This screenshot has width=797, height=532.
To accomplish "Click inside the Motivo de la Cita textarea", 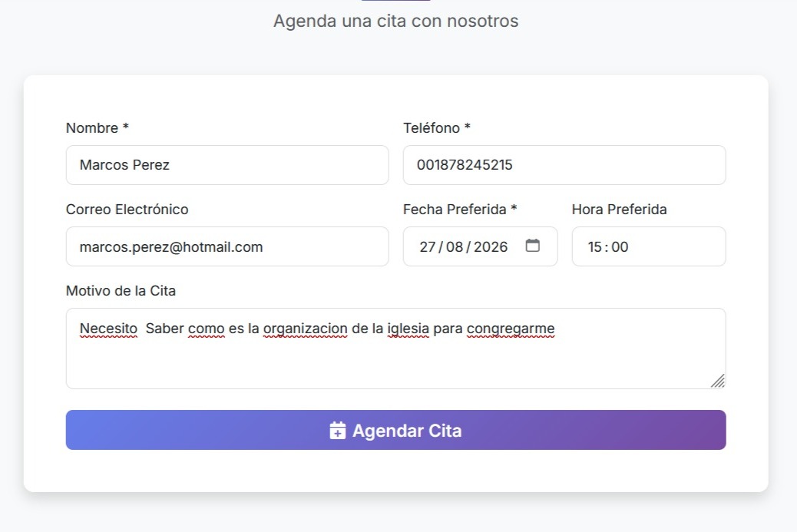I will (x=395, y=349).
